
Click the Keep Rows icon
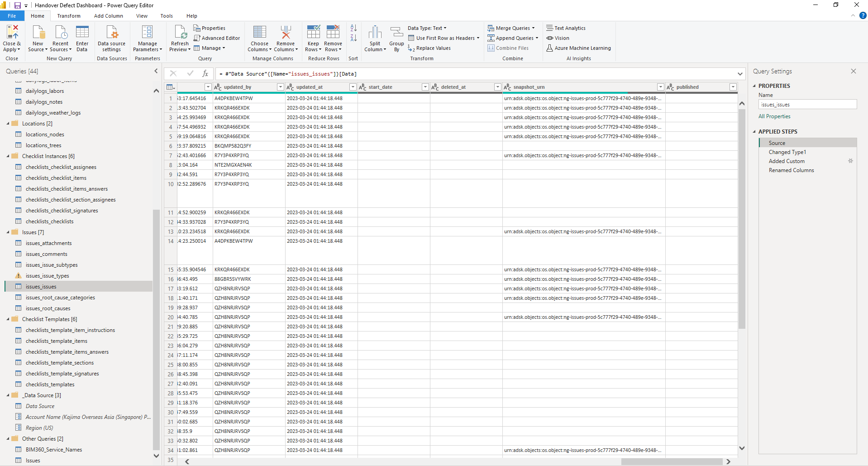pyautogui.click(x=313, y=33)
